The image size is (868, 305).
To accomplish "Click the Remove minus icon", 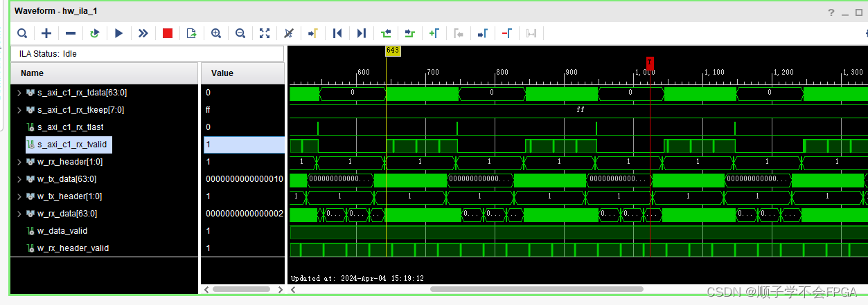I will point(71,33).
